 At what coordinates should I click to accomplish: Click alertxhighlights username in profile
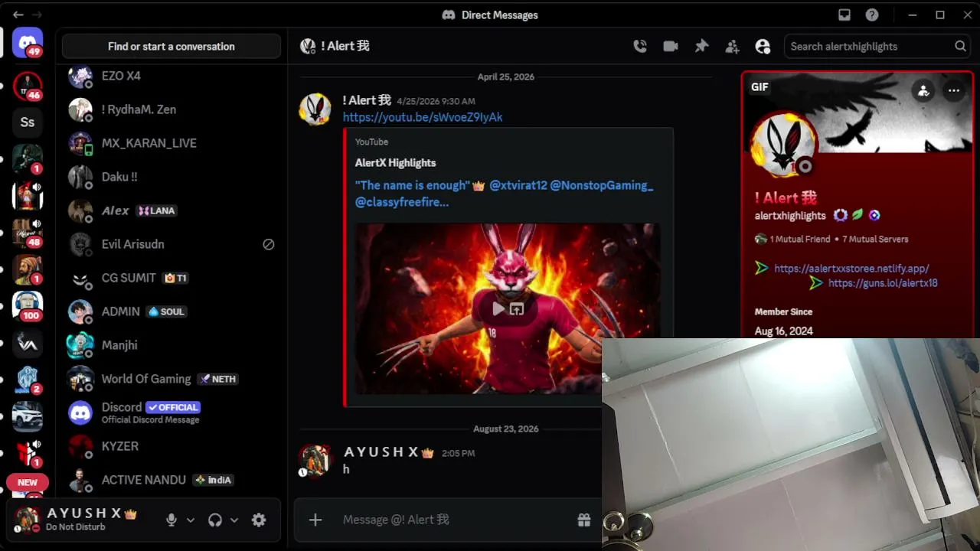coord(790,216)
